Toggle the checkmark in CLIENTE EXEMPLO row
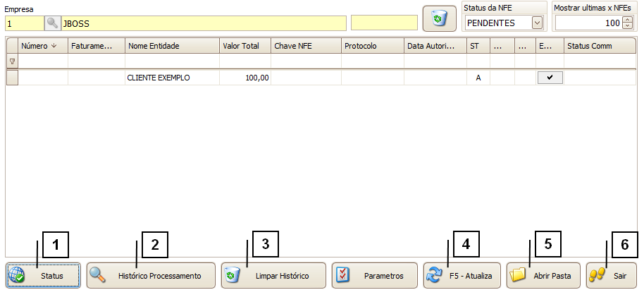The image size is (644, 297). coord(550,78)
